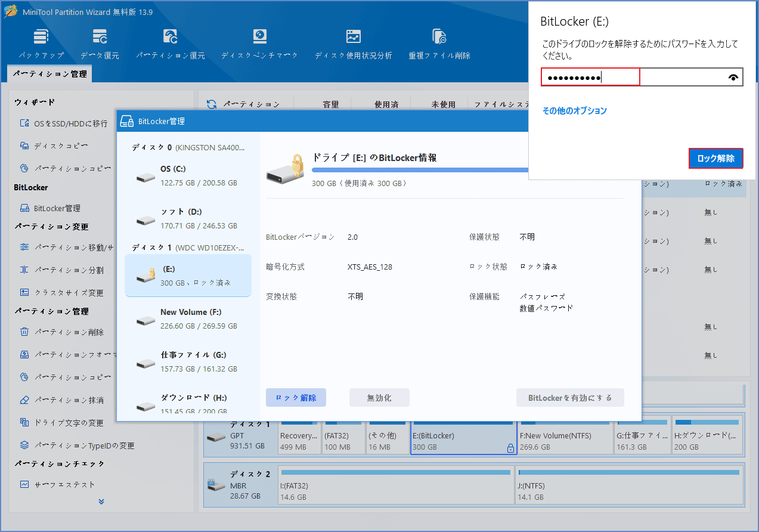Image resolution: width=759 pixels, height=532 pixels.
Task: Select パーティション移動 in the sidebar
Action: (66, 247)
